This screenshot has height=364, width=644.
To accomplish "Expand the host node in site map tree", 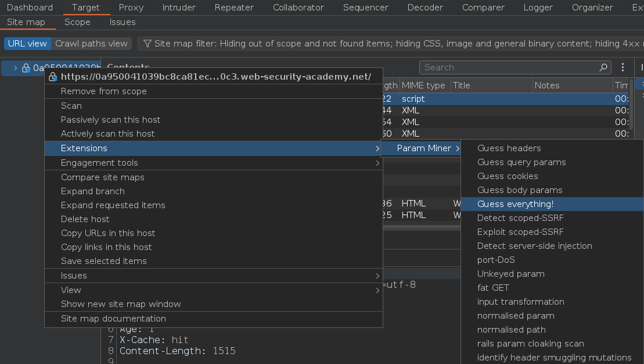I will click(x=16, y=68).
